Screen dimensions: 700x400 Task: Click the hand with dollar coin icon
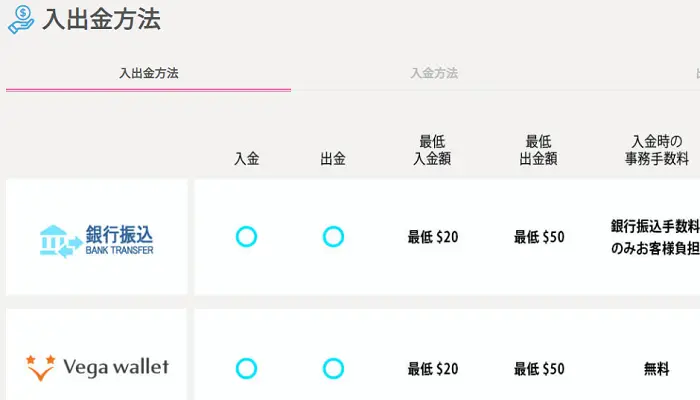(20, 20)
